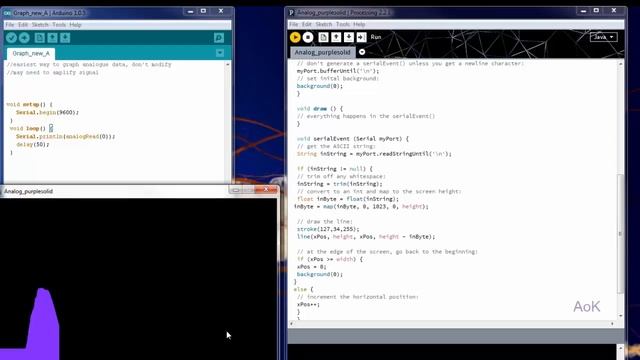Click Open sketch icon in Processing toolbar
640x360 pixels.
(x=336, y=37)
